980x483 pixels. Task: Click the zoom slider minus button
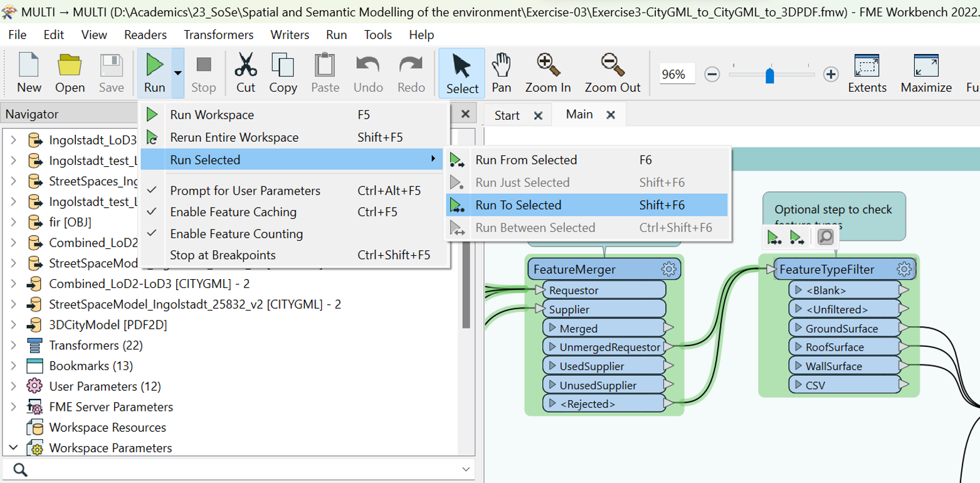(x=712, y=75)
